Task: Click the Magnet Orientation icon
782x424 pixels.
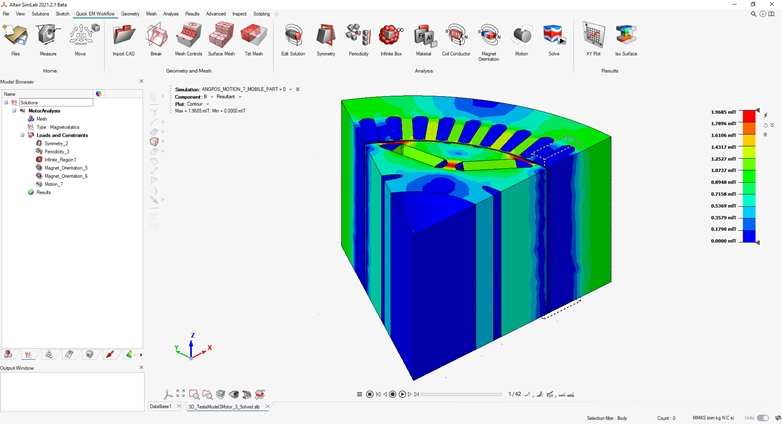Action: click(489, 37)
